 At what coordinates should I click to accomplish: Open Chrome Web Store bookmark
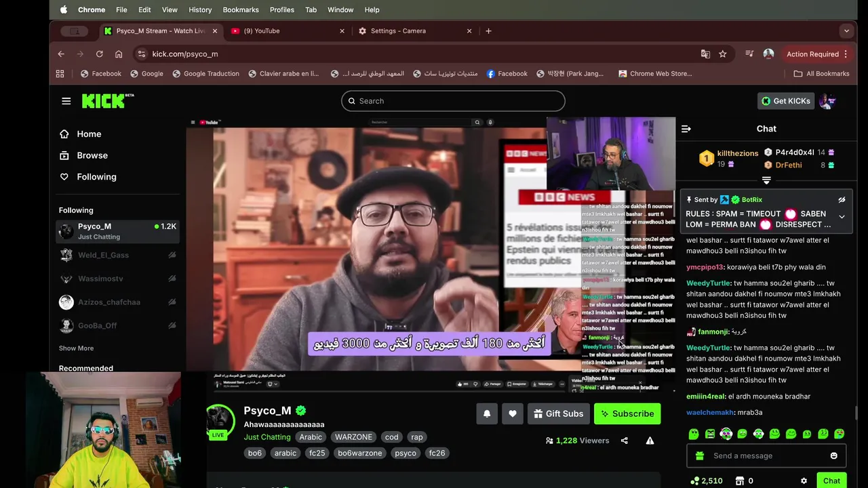pos(656,74)
